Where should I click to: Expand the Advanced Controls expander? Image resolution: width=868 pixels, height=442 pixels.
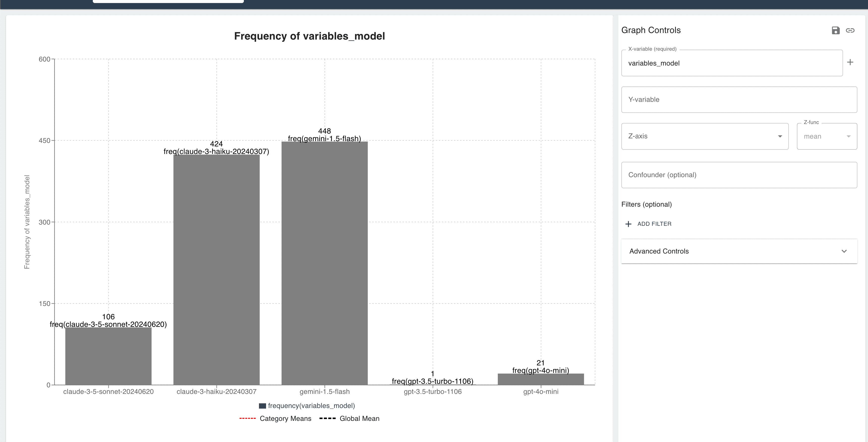click(738, 251)
